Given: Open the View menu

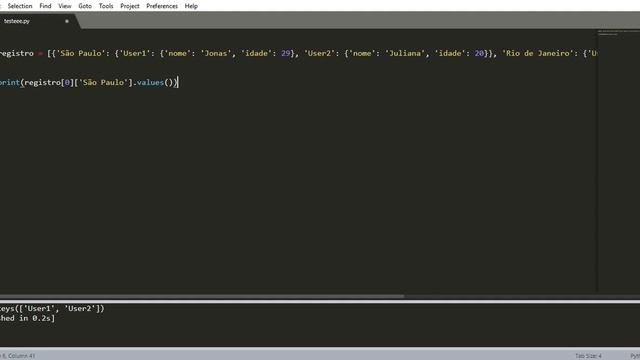Looking at the screenshot, I should [64, 6].
